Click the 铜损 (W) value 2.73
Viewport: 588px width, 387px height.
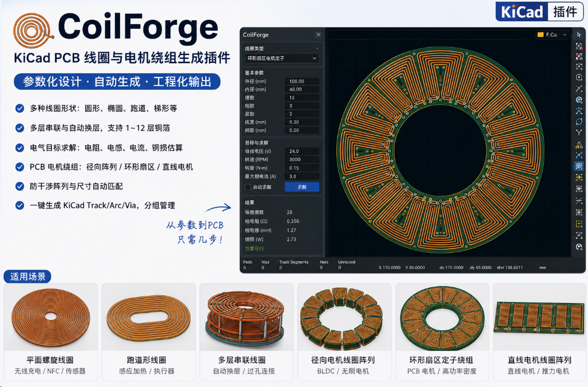pyautogui.click(x=292, y=239)
